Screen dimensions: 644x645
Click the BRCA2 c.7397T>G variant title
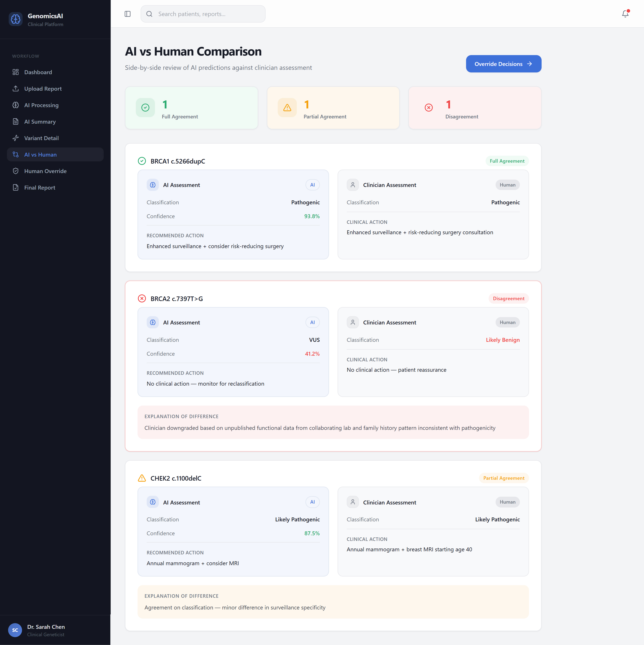tap(176, 299)
